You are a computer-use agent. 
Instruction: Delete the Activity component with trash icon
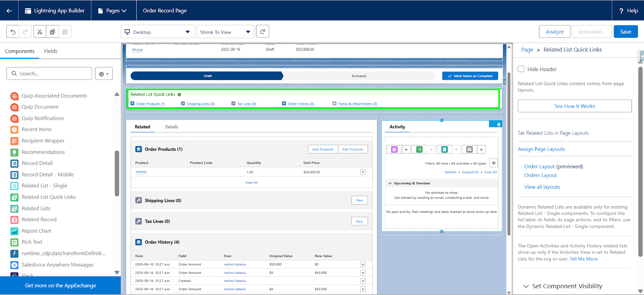tap(499, 124)
